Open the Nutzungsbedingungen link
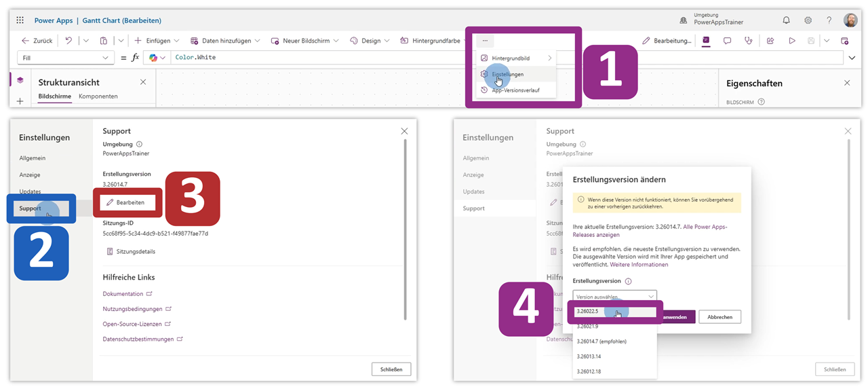 coord(137,309)
